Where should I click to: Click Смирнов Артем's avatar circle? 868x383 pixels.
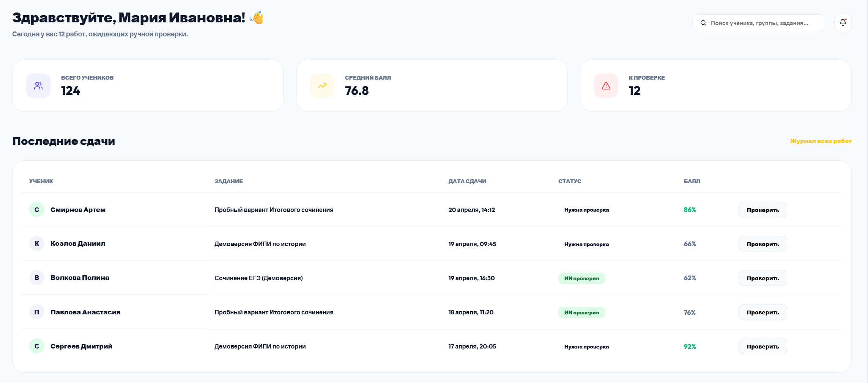pos(37,210)
